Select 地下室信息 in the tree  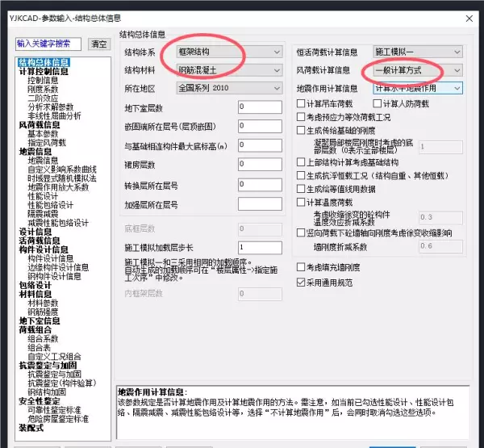40,321
